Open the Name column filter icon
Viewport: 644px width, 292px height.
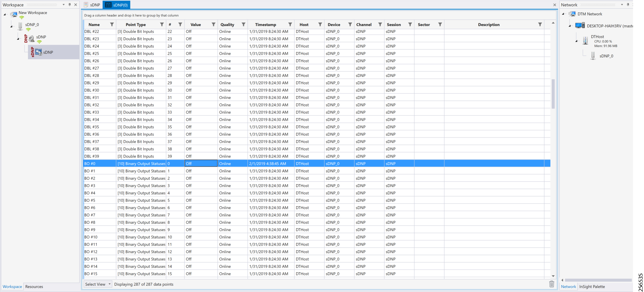[112, 24]
